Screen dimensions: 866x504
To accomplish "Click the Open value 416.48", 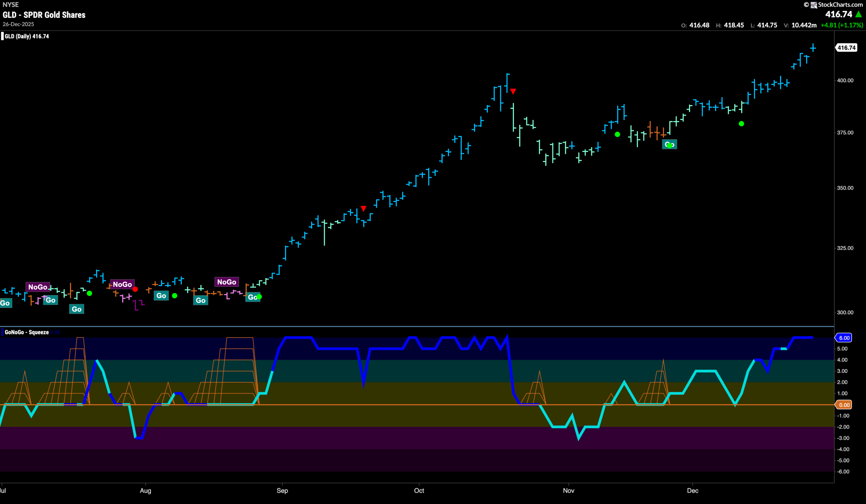I will click(x=699, y=25).
